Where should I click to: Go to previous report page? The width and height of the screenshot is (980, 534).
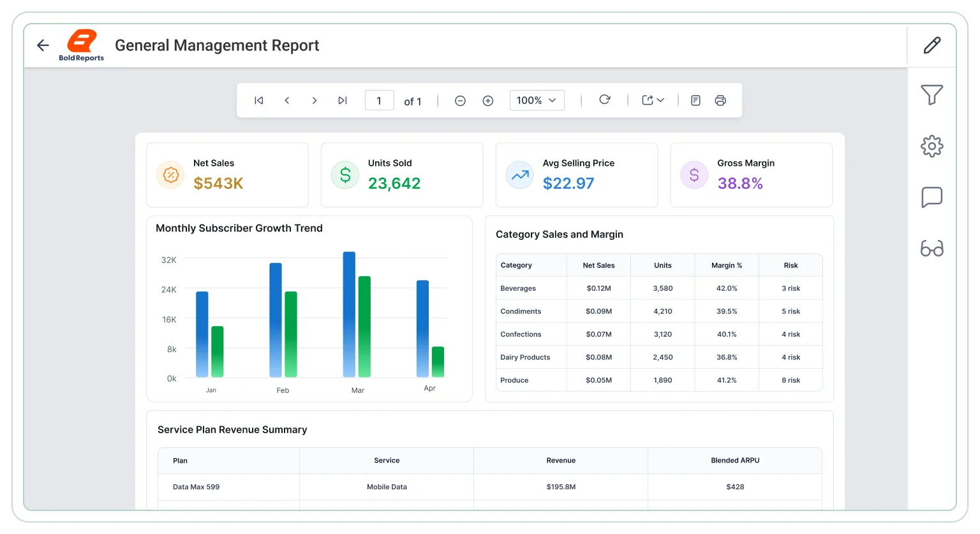coord(287,100)
